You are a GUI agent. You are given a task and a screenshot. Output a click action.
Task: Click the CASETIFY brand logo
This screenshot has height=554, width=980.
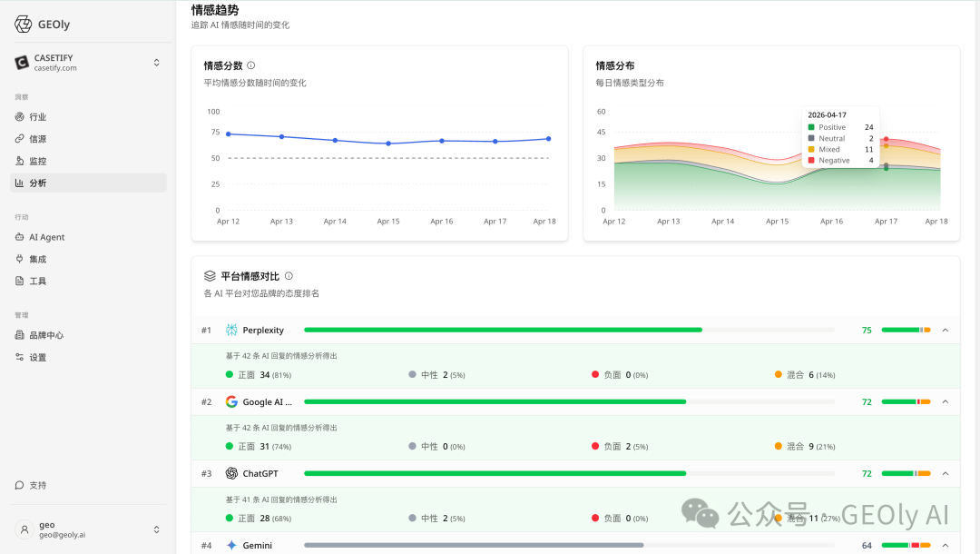(x=22, y=63)
